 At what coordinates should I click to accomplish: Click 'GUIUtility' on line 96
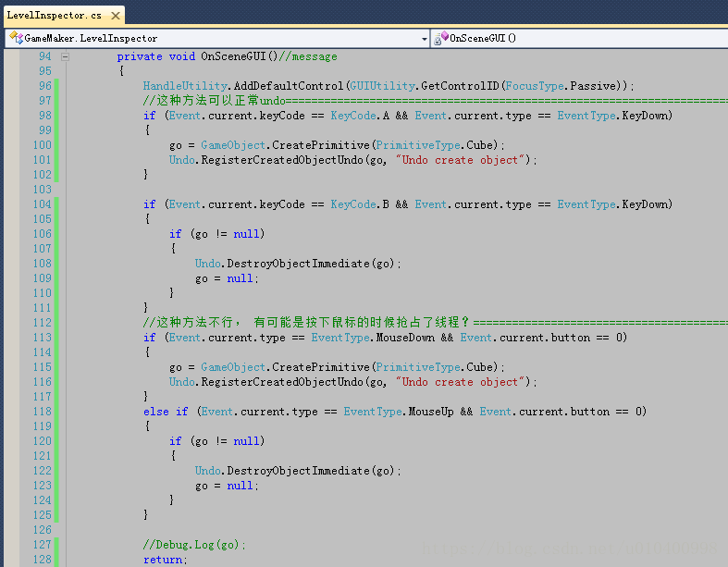point(382,86)
